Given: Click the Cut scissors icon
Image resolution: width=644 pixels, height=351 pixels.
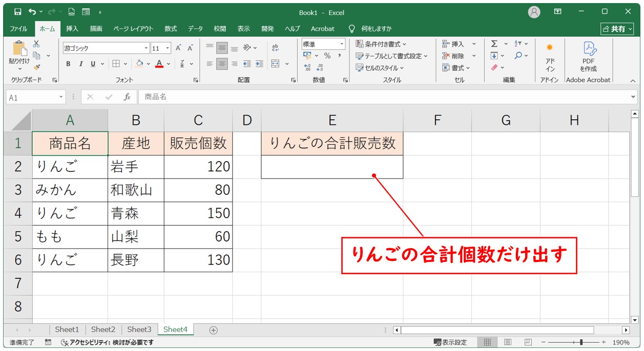Looking at the screenshot, I should (36, 44).
